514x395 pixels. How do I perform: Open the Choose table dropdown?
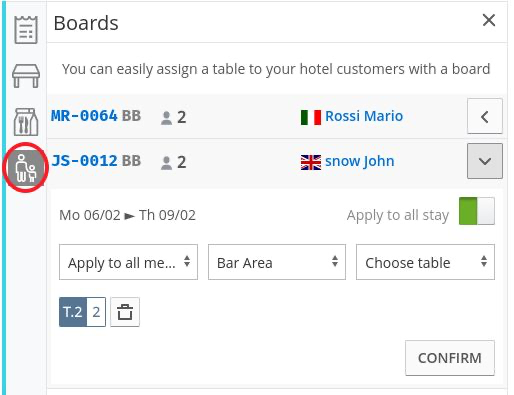(425, 262)
